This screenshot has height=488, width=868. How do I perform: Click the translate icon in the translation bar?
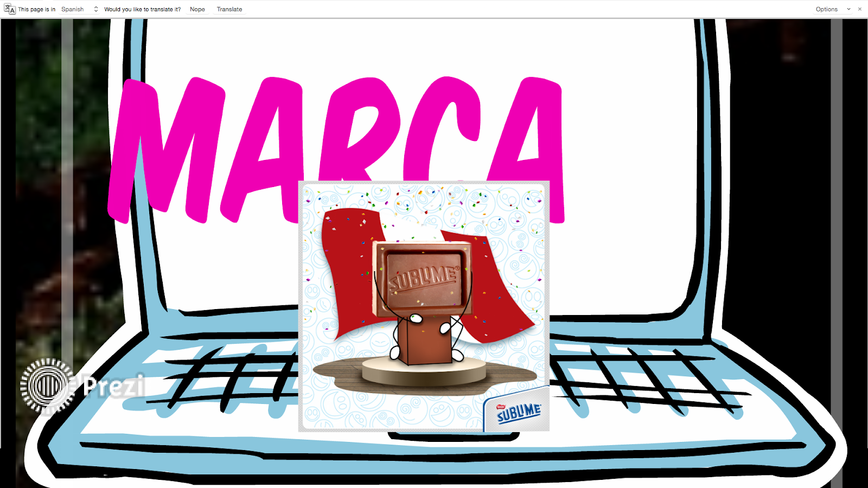click(9, 9)
